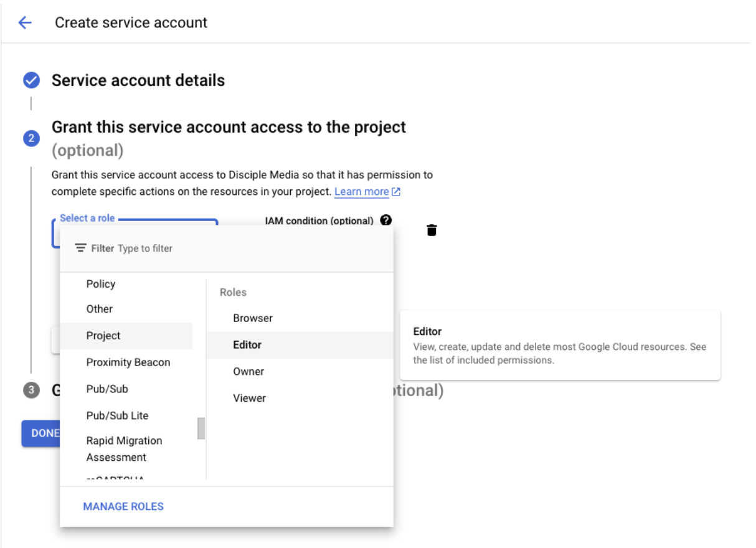Pick the Browser role

point(253,318)
